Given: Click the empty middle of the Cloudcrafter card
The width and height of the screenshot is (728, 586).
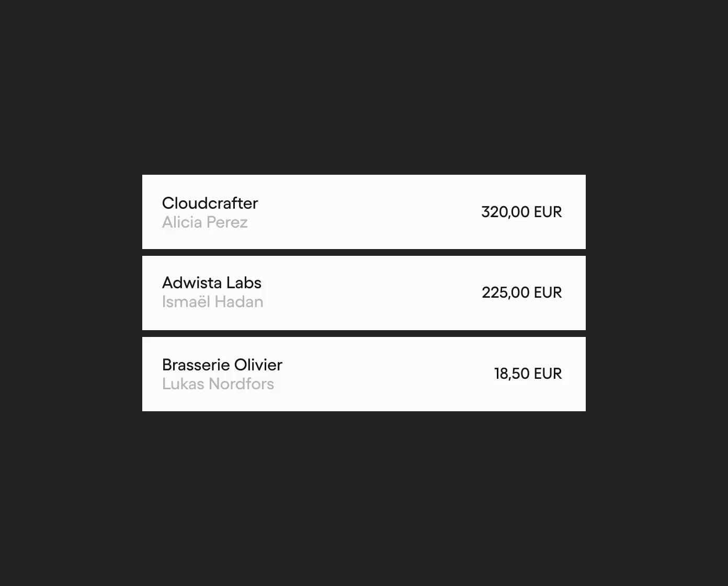Looking at the screenshot, I should click(x=366, y=212).
